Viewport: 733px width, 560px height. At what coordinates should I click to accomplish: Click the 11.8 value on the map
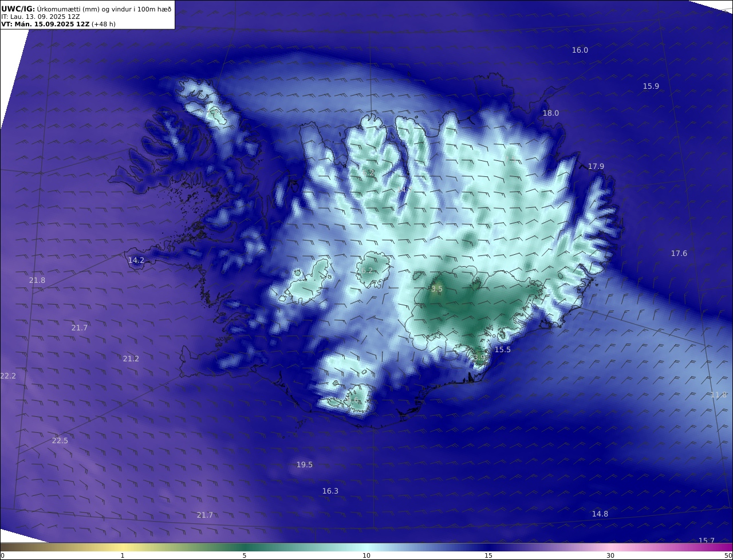click(719, 395)
